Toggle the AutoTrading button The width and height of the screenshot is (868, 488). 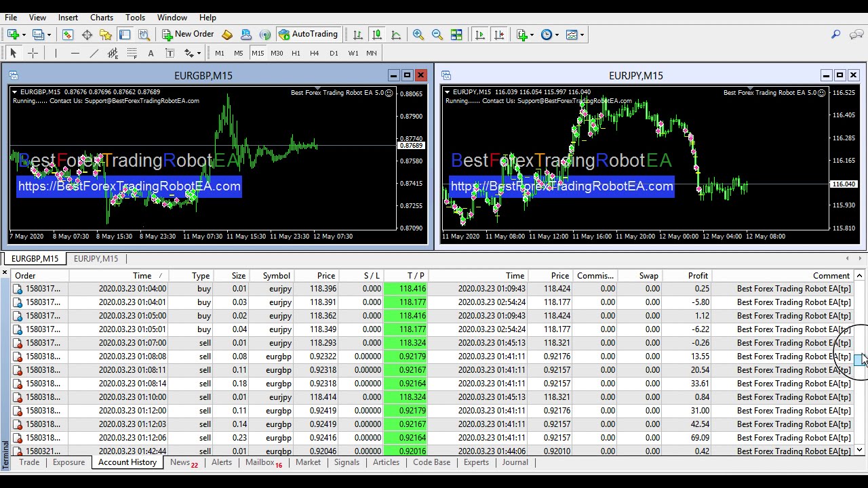(x=309, y=35)
